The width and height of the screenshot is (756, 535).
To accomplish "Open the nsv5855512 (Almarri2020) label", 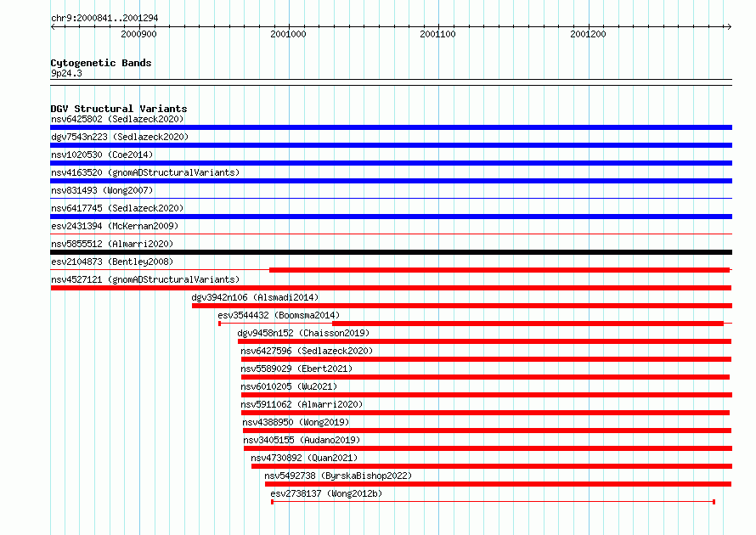I will 112,244.
